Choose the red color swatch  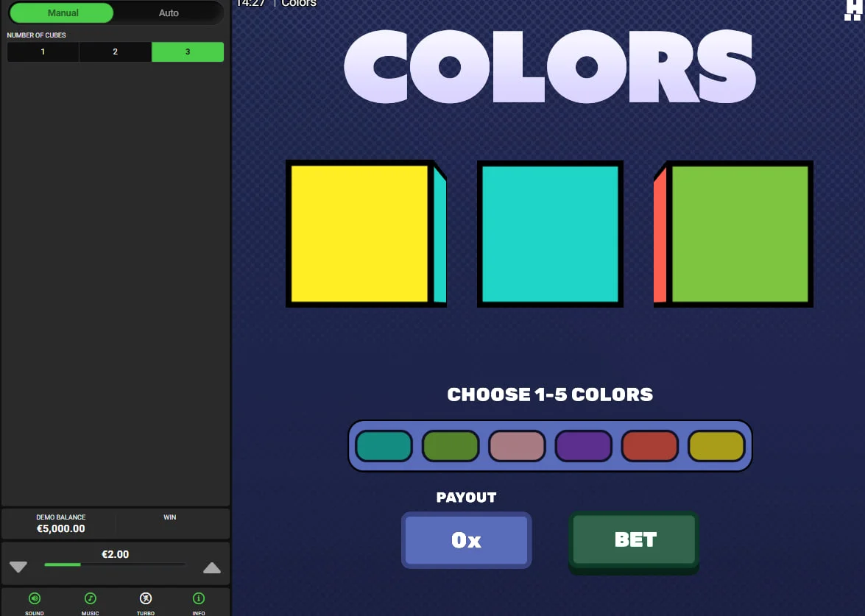pos(650,445)
